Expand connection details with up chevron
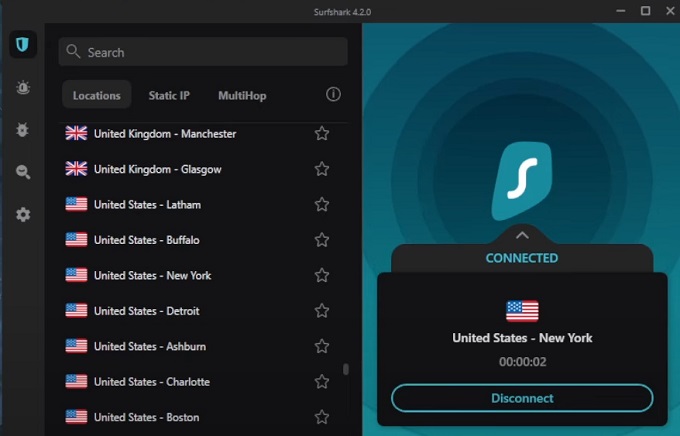This screenshot has width=680, height=436. click(522, 235)
